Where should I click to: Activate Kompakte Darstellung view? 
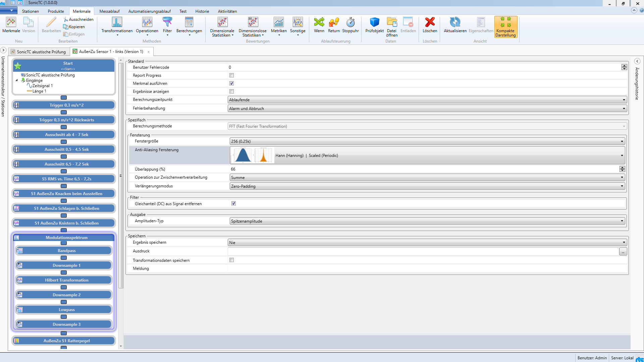(x=505, y=27)
